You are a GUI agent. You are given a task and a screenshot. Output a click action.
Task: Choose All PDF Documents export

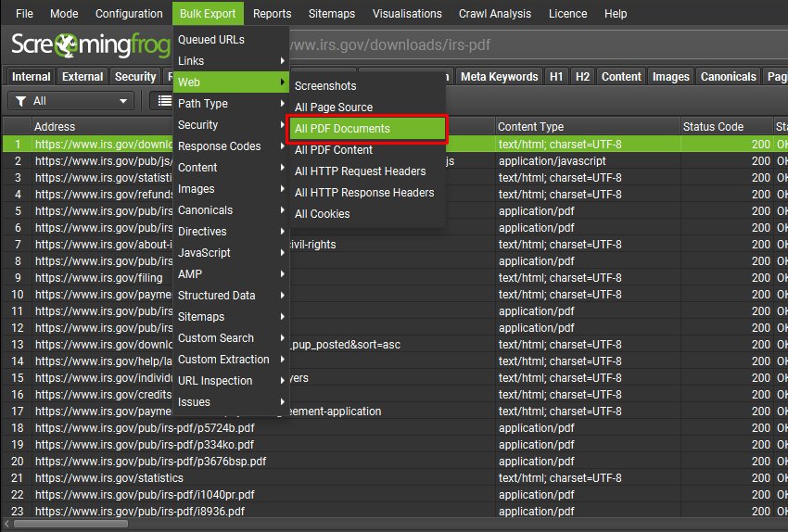coord(367,129)
